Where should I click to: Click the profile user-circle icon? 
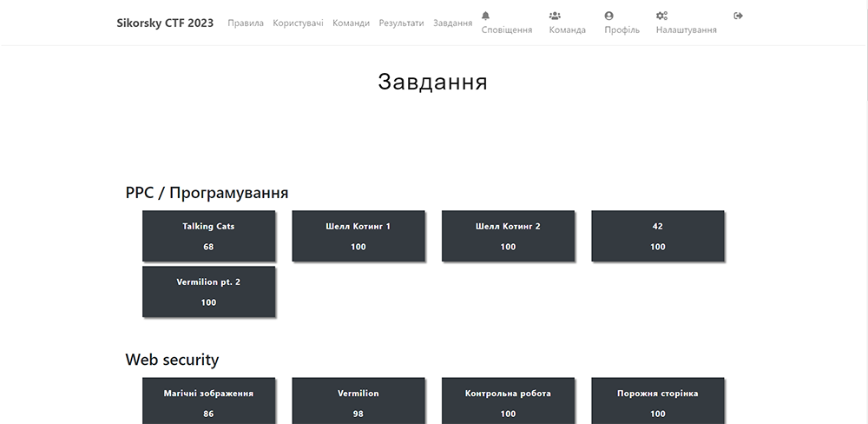[x=608, y=16]
